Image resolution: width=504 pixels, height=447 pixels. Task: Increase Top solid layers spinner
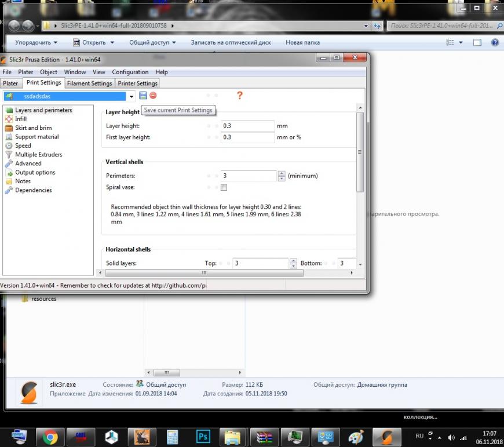pos(293,261)
